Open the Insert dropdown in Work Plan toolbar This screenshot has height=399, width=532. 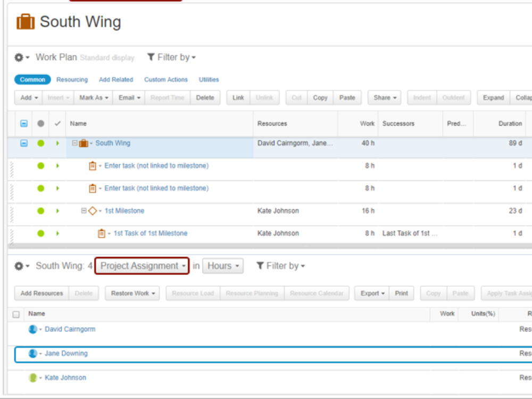[59, 98]
